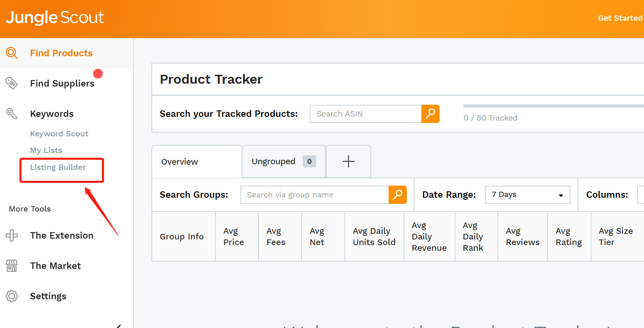Click The Extension plus-shaped icon

(x=12, y=235)
